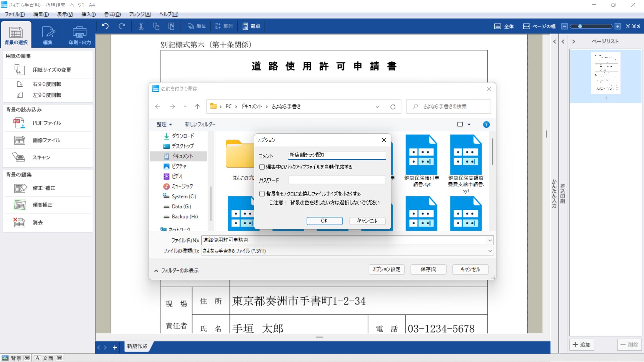Viewport: 644px width, 362px height.
Task: Fit view with 全体 button
Action: point(504,26)
